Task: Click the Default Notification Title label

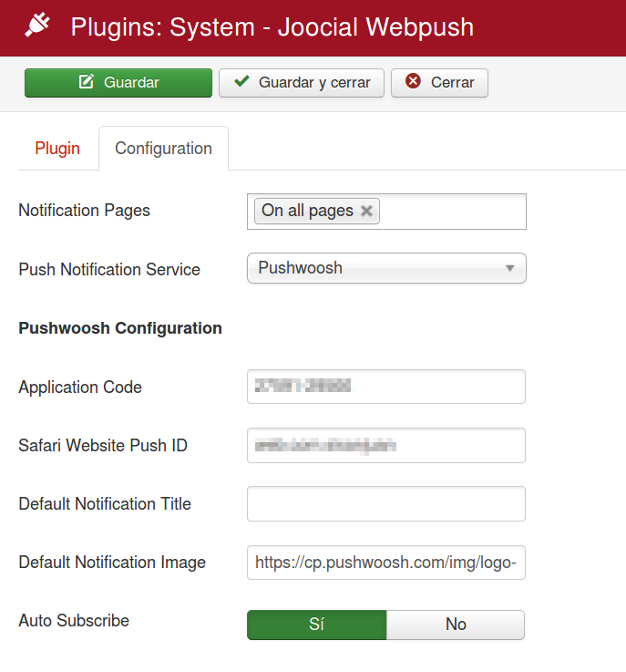Action: (105, 504)
